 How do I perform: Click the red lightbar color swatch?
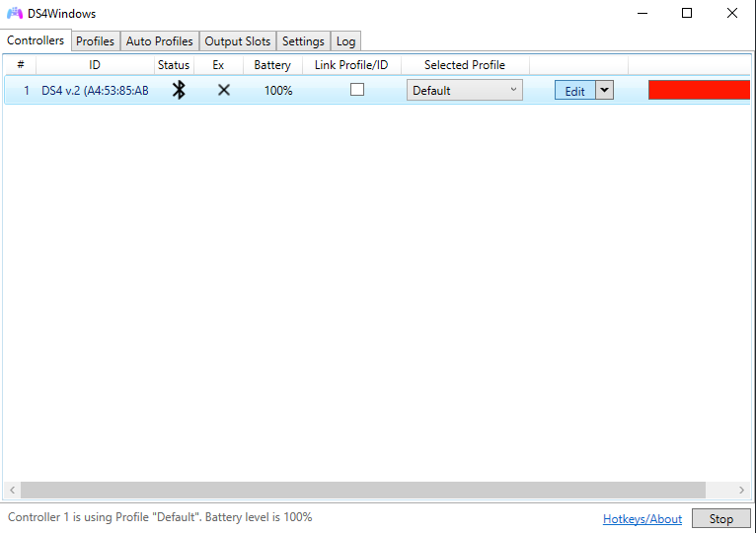(699, 90)
